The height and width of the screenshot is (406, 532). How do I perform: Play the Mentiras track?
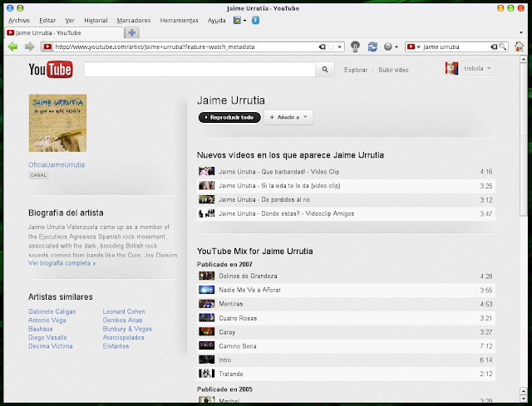346,304
